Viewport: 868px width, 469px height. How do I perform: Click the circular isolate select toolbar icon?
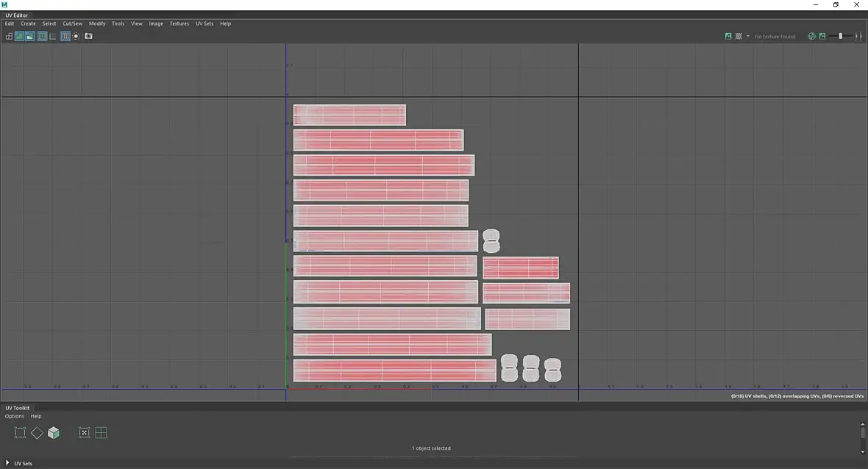[77, 36]
